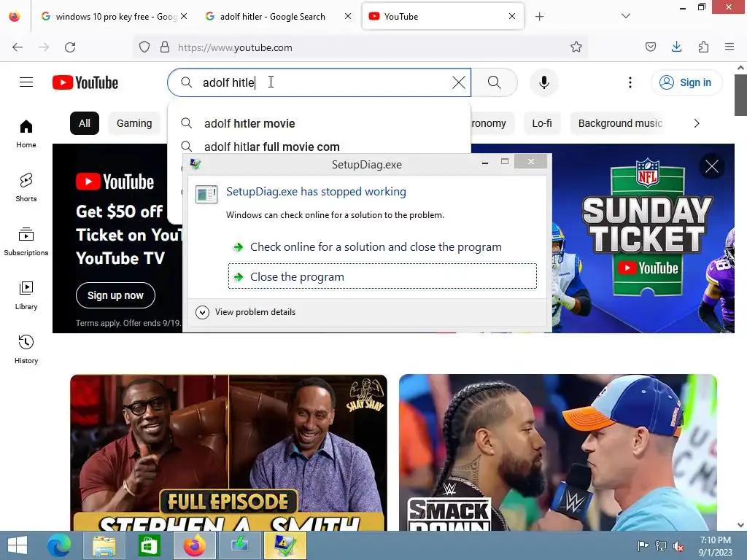
Task: Click Close the program option
Action: (382, 276)
